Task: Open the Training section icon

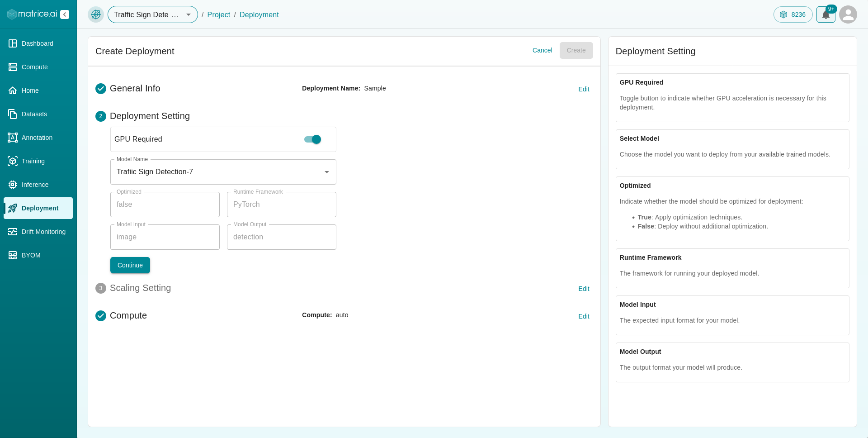Action: [13, 161]
